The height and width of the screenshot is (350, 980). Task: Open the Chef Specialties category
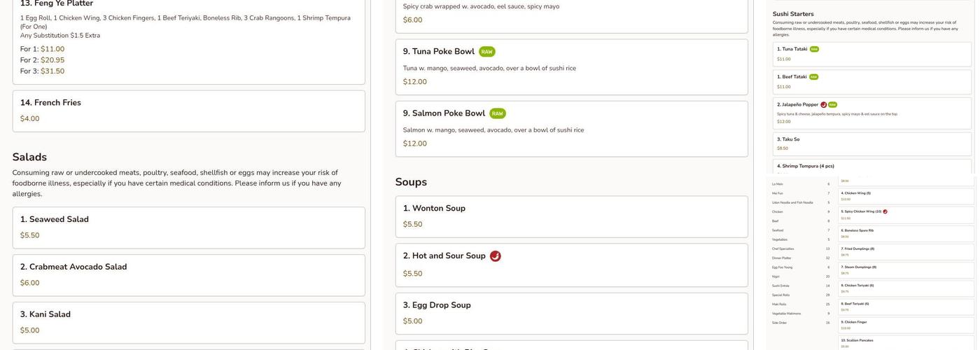click(783, 248)
